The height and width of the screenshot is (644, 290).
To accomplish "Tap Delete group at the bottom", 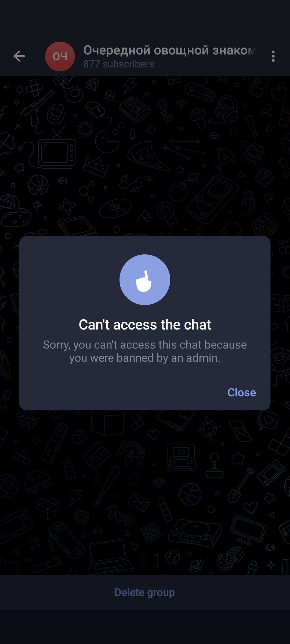I will [145, 592].
